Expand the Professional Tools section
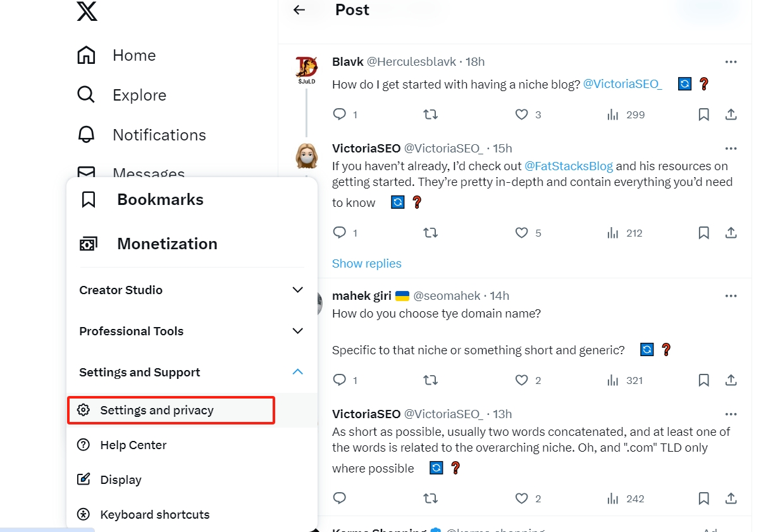This screenshot has width=773, height=532. [x=297, y=331]
